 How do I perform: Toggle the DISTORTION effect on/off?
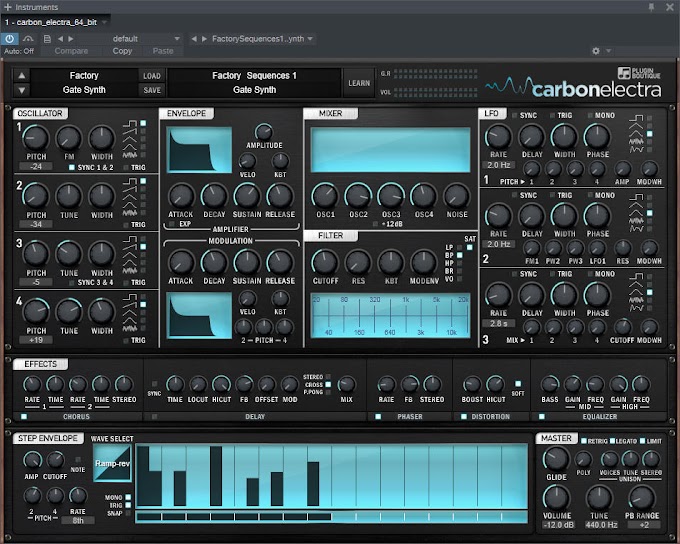[464, 416]
